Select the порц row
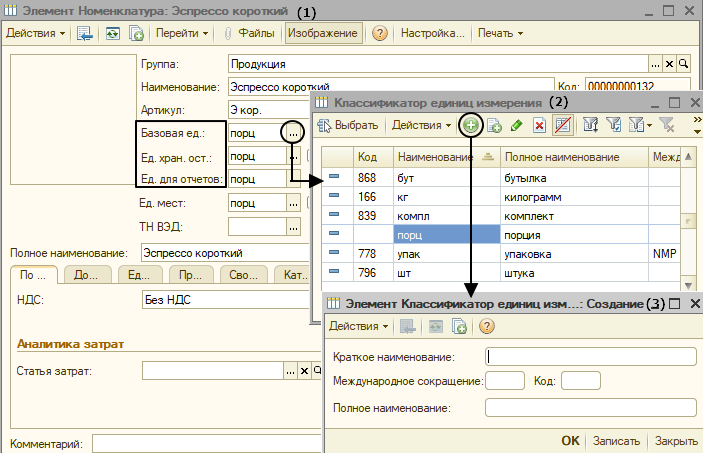The image size is (703, 453). coord(501,235)
